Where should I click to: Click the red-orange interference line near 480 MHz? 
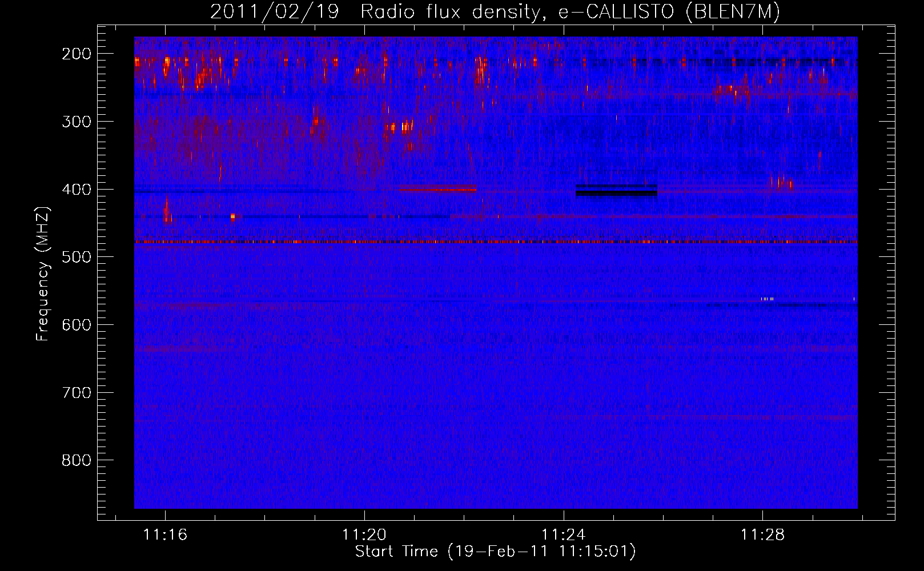[496, 242]
